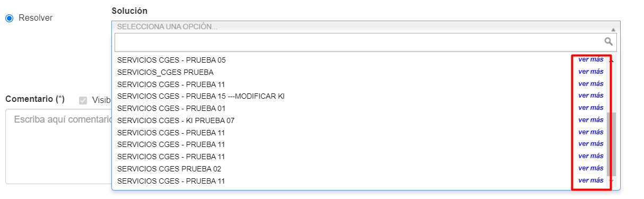Viewport: 644px width, 199px height.
Task: Collapse the Solución dropdown using its arrow
Action: click(x=613, y=30)
